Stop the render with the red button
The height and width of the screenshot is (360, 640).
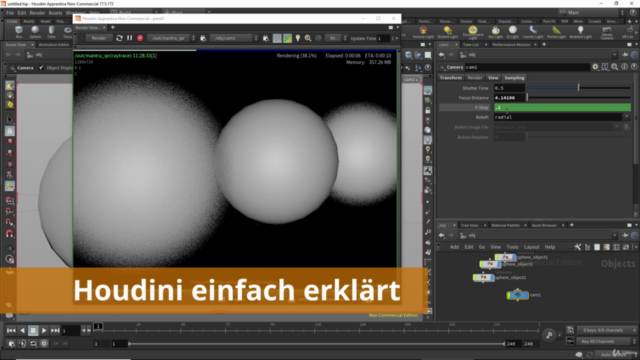140,38
